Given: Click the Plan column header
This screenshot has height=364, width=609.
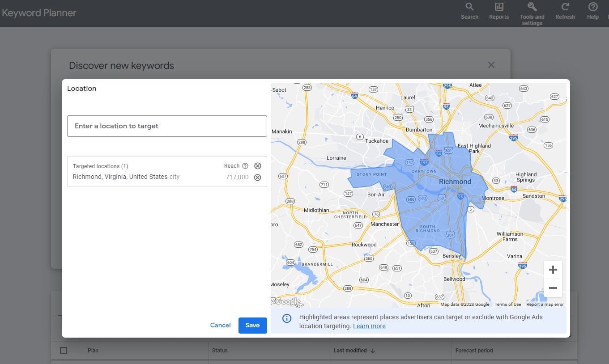Looking at the screenshot, I should click(93, 351).
